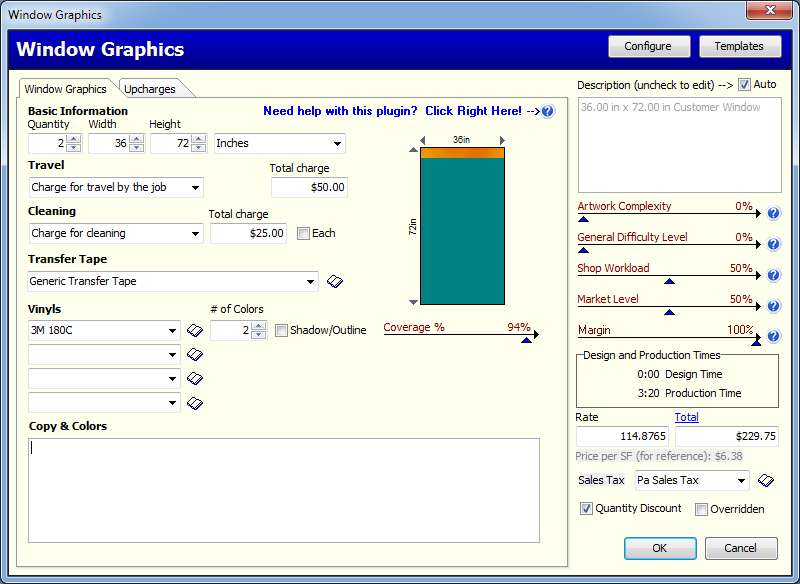Open the Templates button
The width and height of the screenshot is (800, 584).
[739, 46]
